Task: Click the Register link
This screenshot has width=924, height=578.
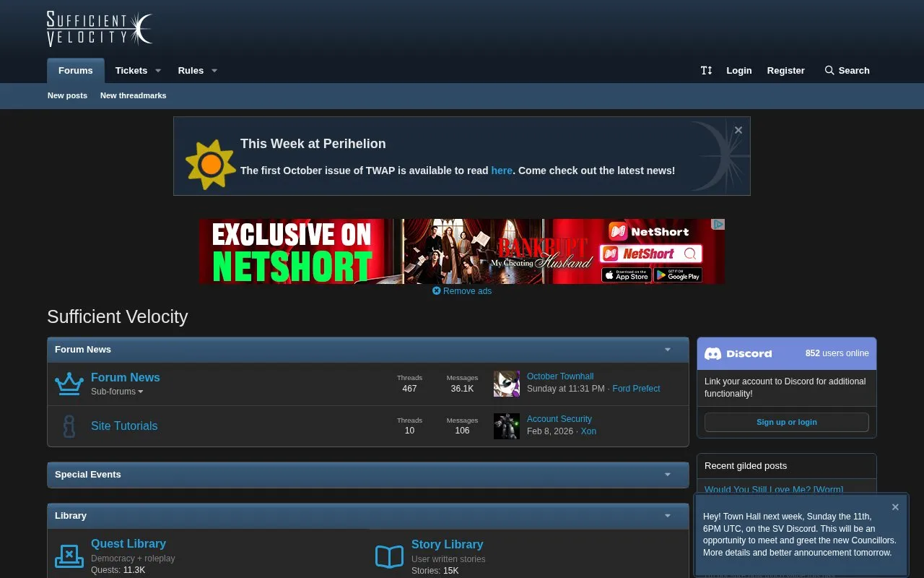Action: pyautogui.click(x=786, y=70)
